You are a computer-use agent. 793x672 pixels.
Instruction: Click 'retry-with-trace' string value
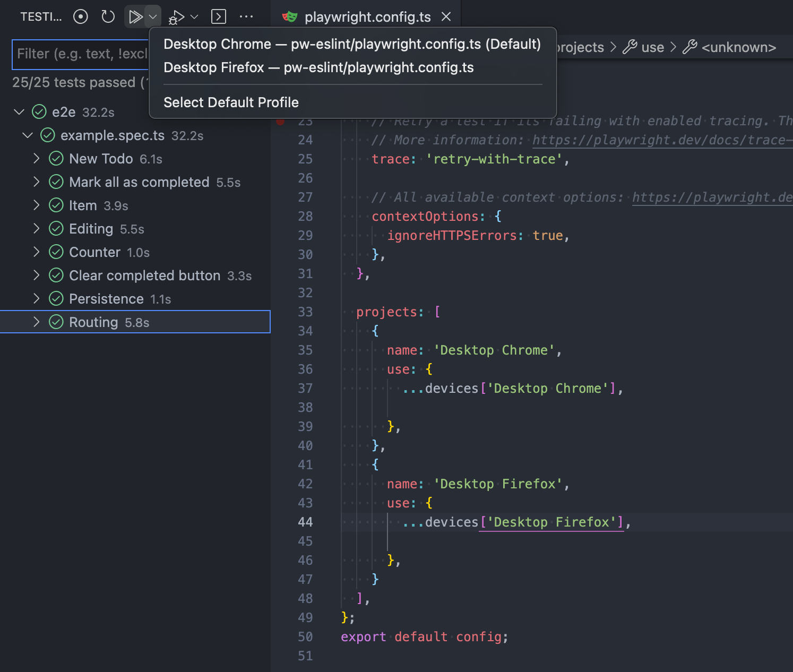(x=494, y=159)
